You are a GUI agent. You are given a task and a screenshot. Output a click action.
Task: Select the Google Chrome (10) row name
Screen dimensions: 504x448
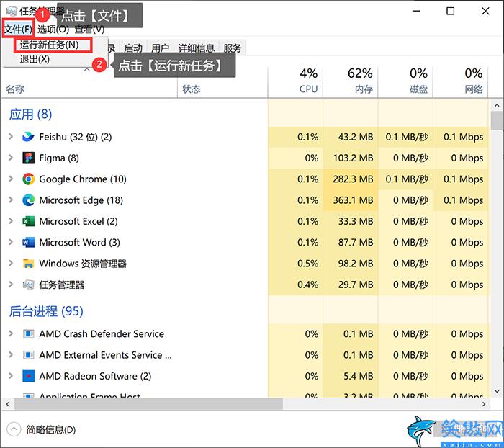click(x=83, y=179)
